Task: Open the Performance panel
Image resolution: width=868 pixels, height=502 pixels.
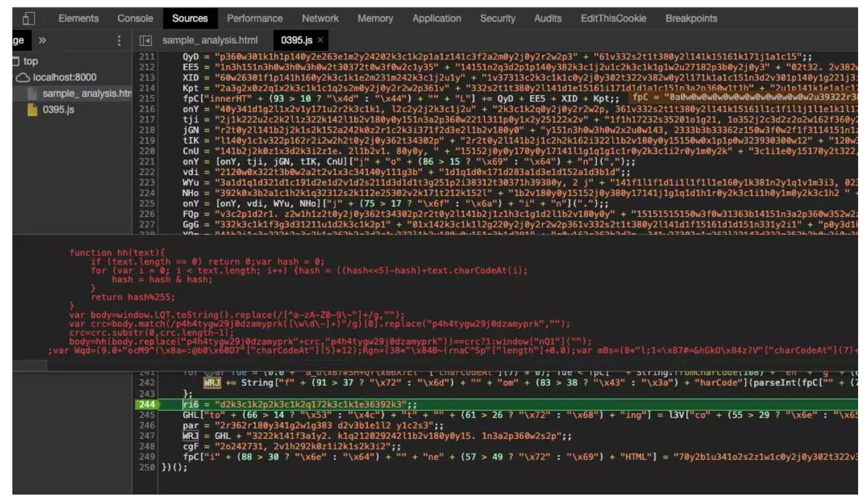Action: pos(255,19)
